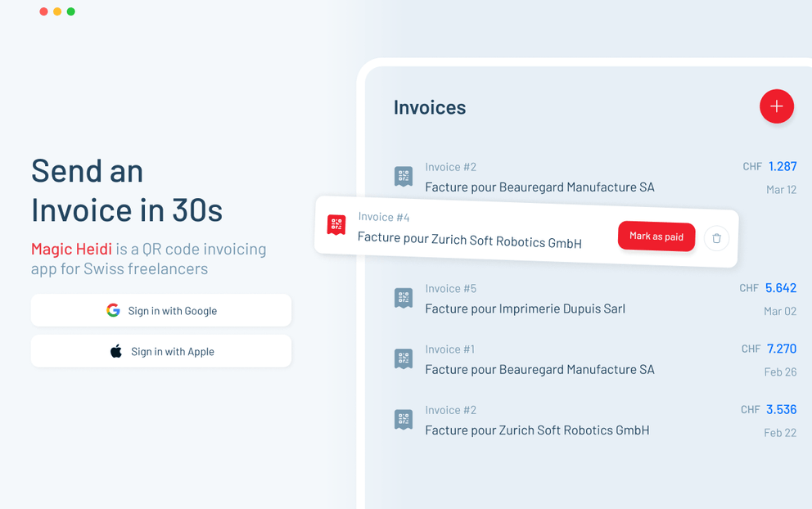The width and height of the screenshot is (812, 509).
Task: Sign in with Google
Action: (161, 310)
